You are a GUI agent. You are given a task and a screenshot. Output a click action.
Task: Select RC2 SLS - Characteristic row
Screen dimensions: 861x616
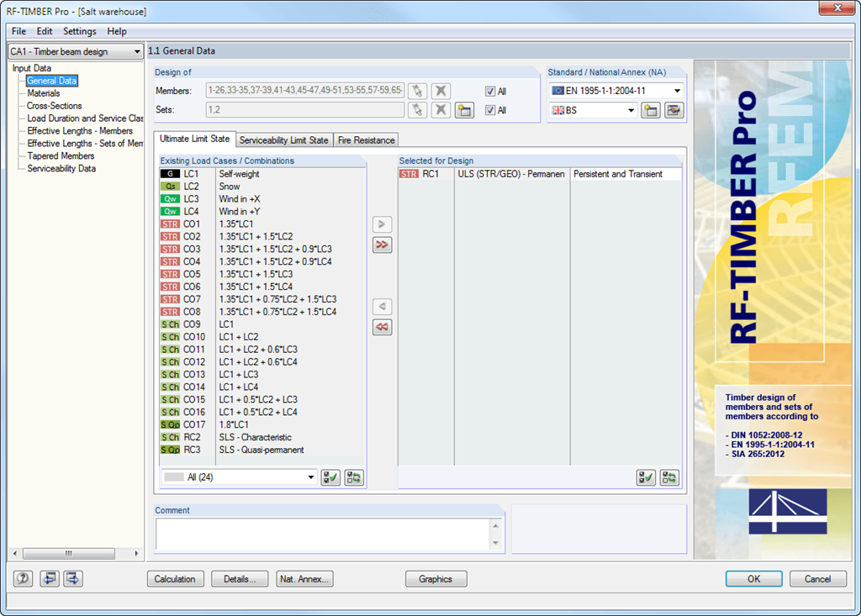(262, 437)
